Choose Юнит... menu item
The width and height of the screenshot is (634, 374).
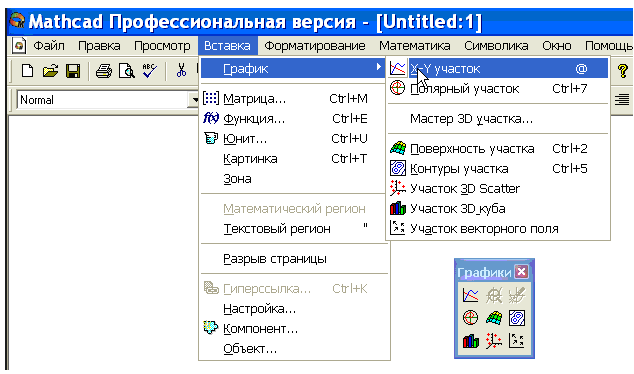coord(294,139)
